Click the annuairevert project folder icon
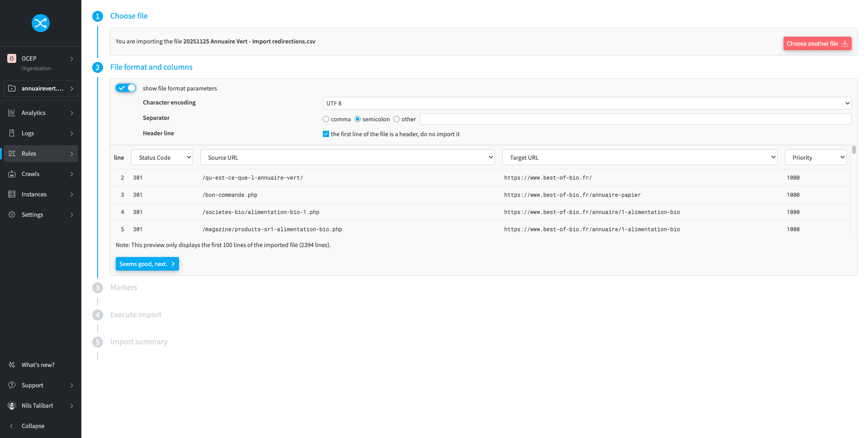Viewport: 868px width, 438px height. [x=12, y=88]
